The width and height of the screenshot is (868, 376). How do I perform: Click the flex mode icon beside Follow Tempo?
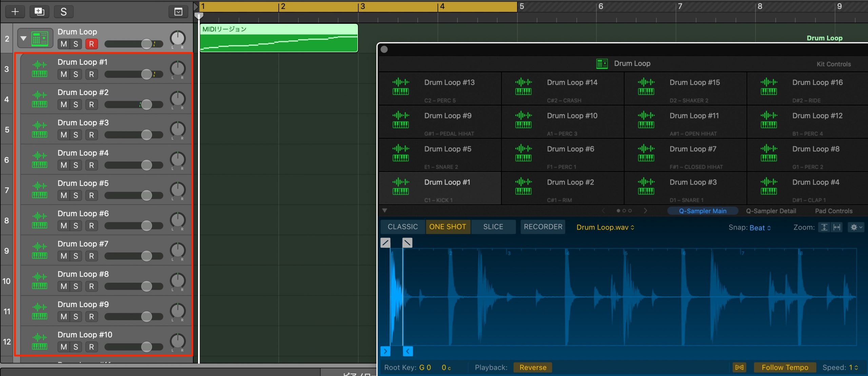[739, 367]
